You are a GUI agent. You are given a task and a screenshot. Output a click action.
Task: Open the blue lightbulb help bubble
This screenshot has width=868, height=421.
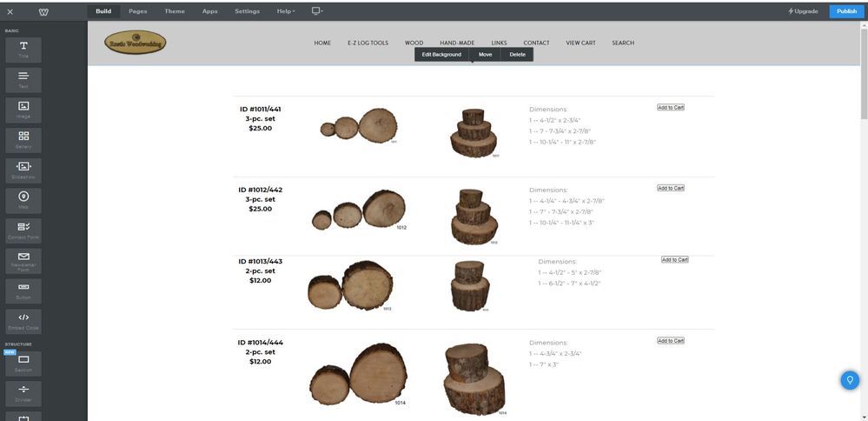click(x=850, y=380)
